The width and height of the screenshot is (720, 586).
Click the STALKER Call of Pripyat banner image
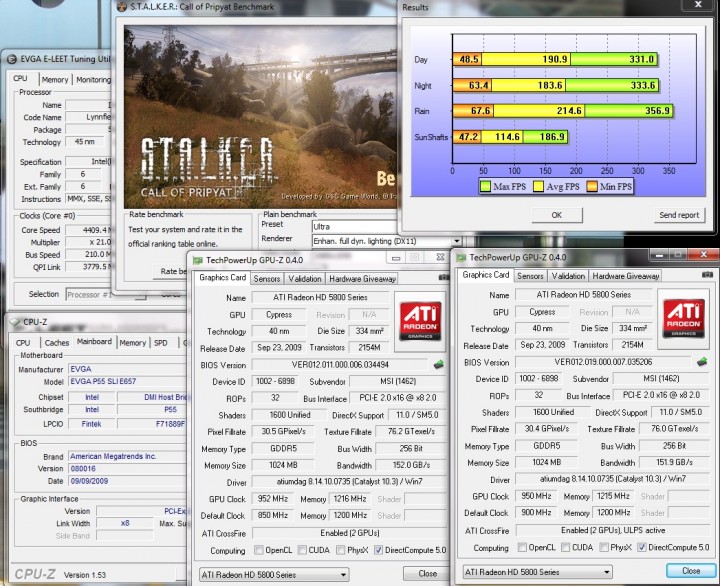pyautogui.click(x=260, y=117)
